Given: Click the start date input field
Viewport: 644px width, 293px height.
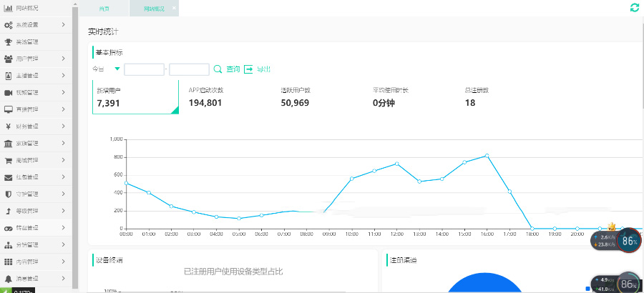Looking at the screenshot, I should point(144,69).
